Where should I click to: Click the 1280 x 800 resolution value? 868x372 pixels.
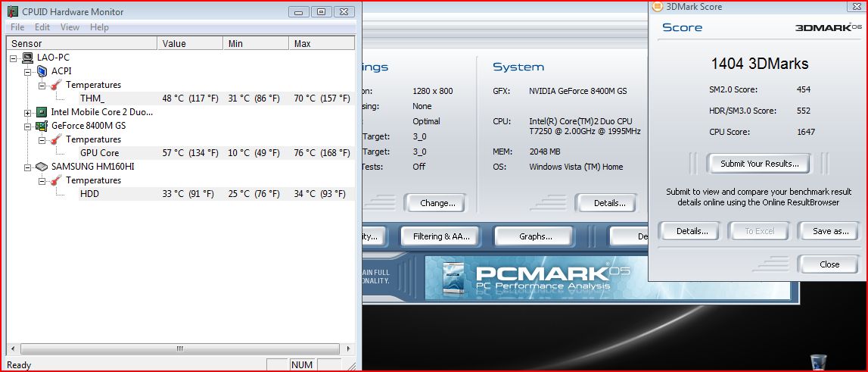[434, 91]
